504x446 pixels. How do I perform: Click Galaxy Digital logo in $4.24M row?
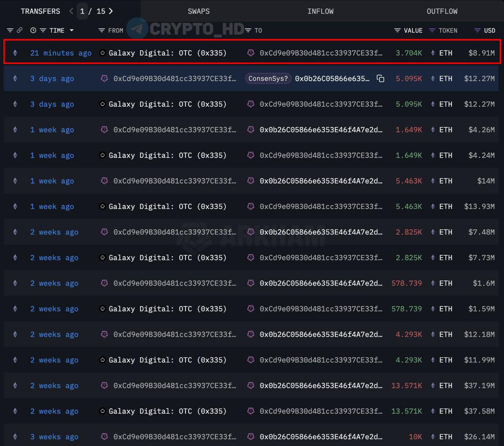[102, 155]
